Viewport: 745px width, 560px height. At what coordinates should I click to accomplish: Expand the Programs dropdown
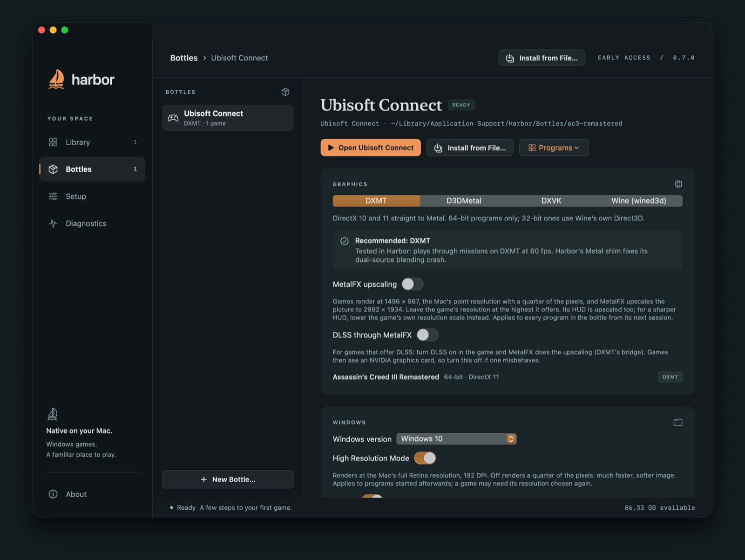tap(554, 148)
